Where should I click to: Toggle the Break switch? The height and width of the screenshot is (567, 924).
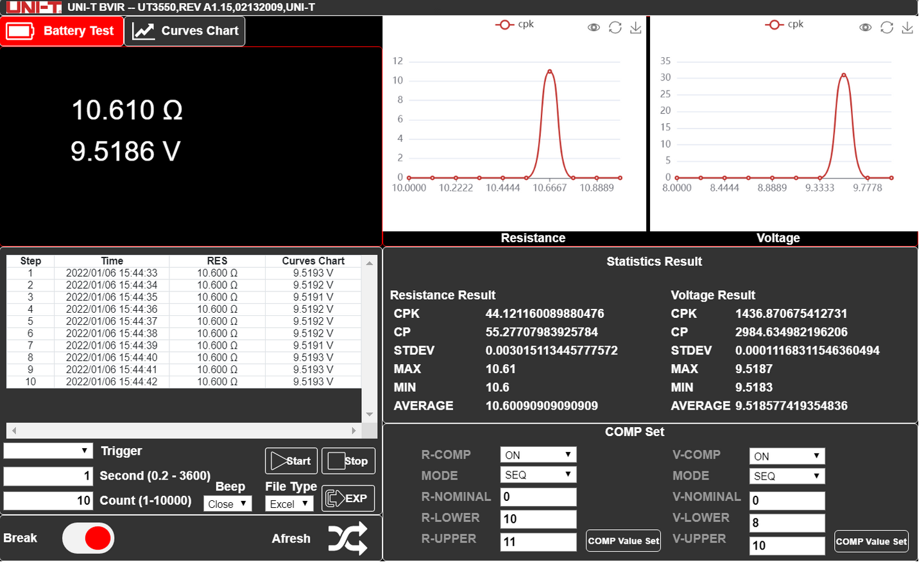coord(89,538)
